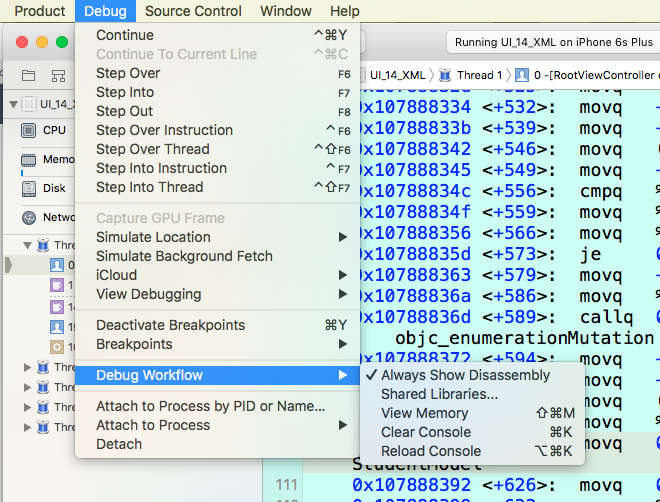The image size is (660, 502).
Task: Show the symbol navigator hierarchy icon
Action: click(59, 76)
